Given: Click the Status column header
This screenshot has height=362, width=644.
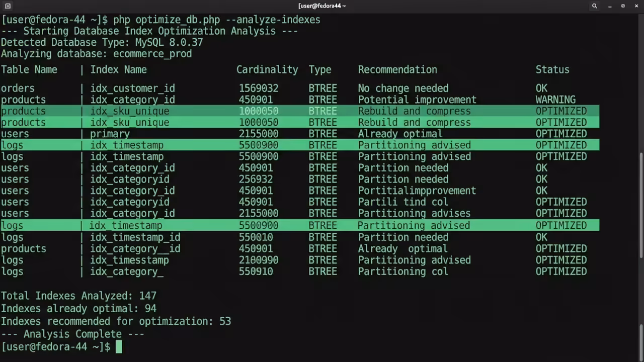Looking at the screenshot, I should [552, 69].
